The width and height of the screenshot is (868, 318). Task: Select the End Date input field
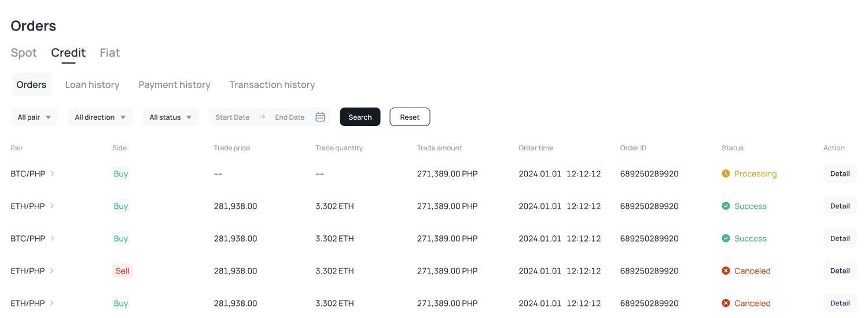coord(290,117)
